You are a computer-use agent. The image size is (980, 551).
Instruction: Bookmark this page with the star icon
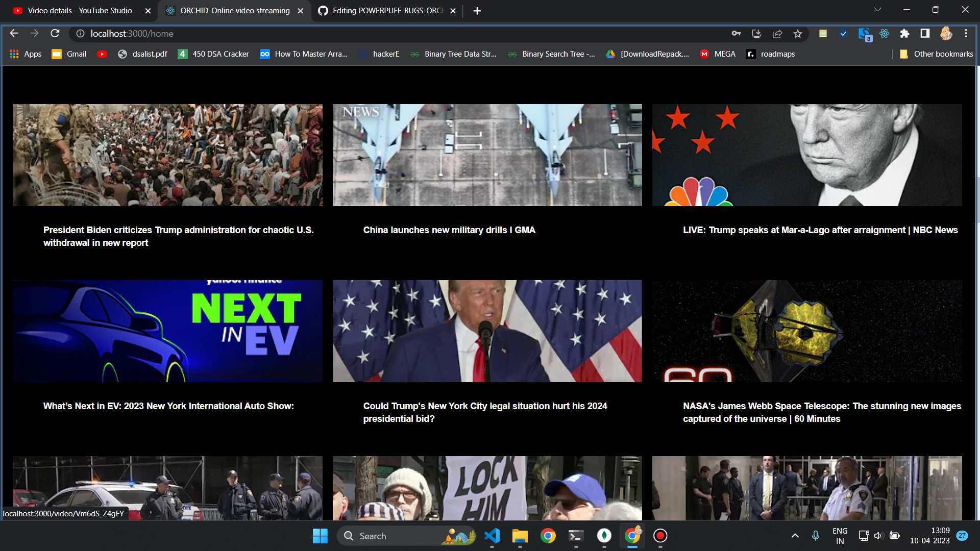click(798, 34)
